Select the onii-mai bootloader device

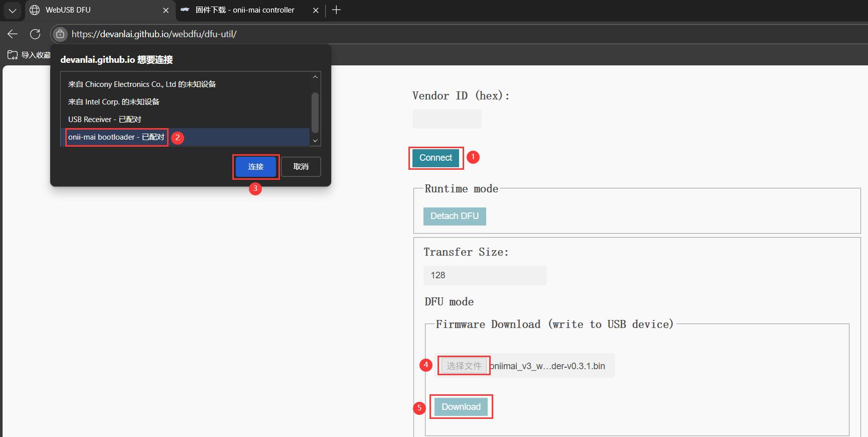116,137
